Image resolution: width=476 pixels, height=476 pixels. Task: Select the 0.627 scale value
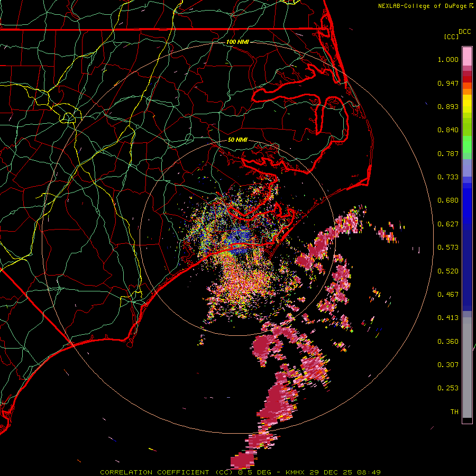(448, 224)
